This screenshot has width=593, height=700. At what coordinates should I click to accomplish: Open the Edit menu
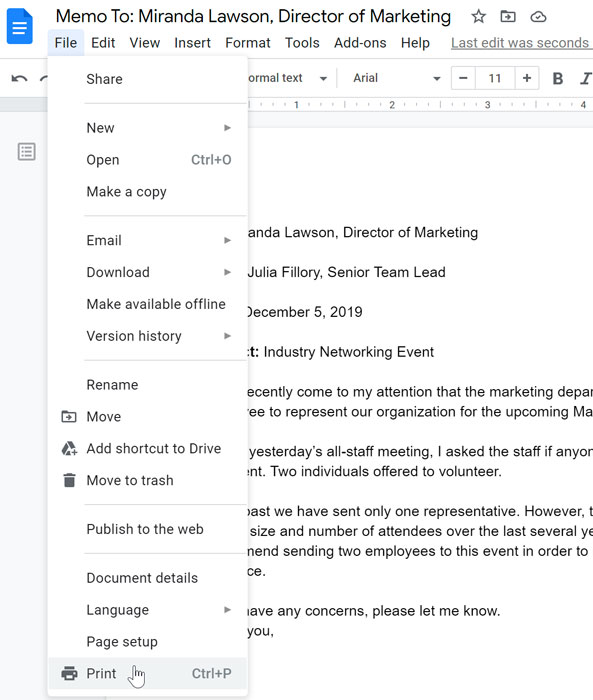103,43
